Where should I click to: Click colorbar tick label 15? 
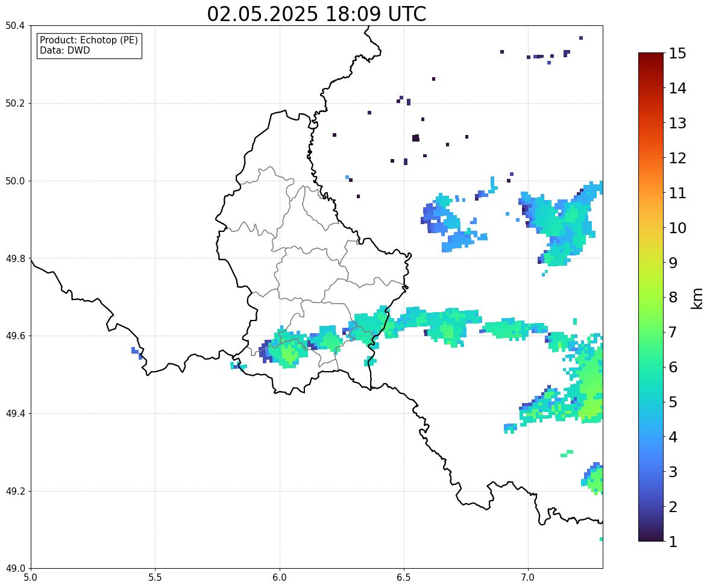click(x=677, y=54)
